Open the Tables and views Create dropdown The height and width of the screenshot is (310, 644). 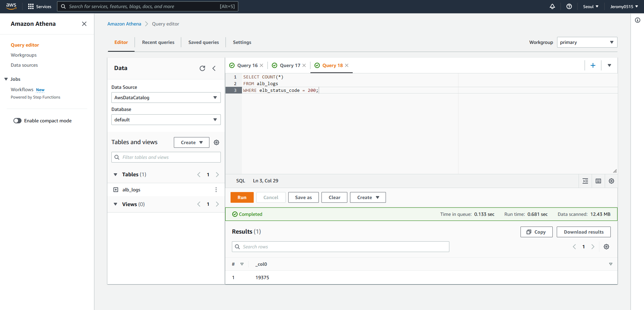tap(192, 142)
